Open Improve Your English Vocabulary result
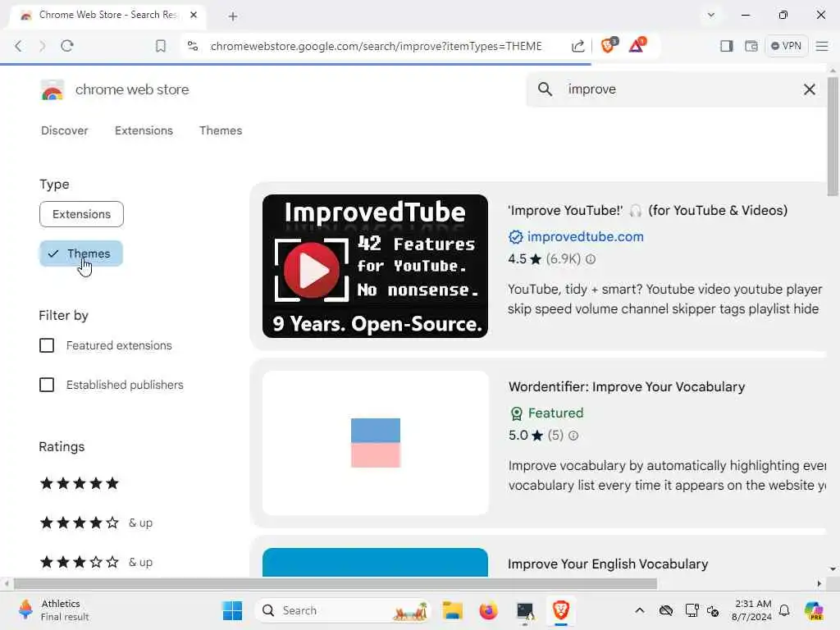 tap(608, 564)
